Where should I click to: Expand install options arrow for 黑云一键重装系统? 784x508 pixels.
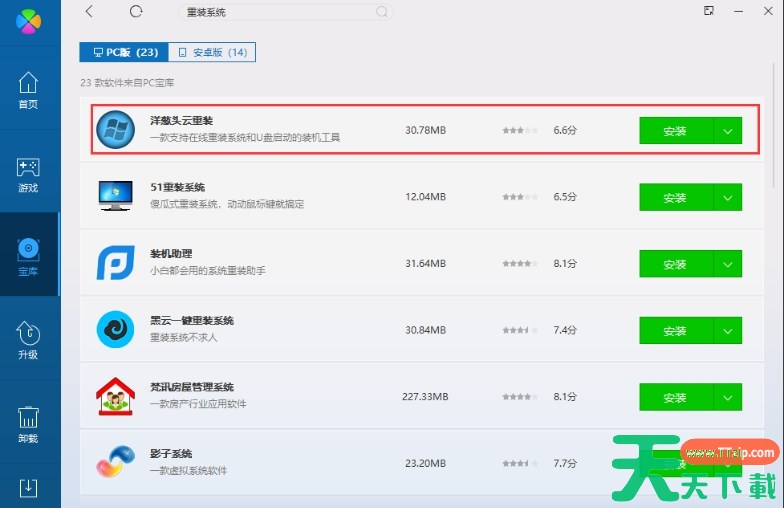(727, 330)
